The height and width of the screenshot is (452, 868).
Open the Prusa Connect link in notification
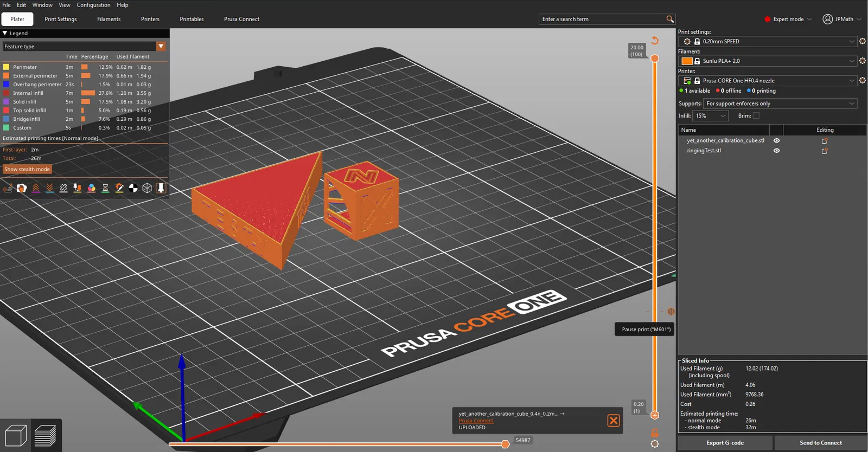click(x=476, y=421)
